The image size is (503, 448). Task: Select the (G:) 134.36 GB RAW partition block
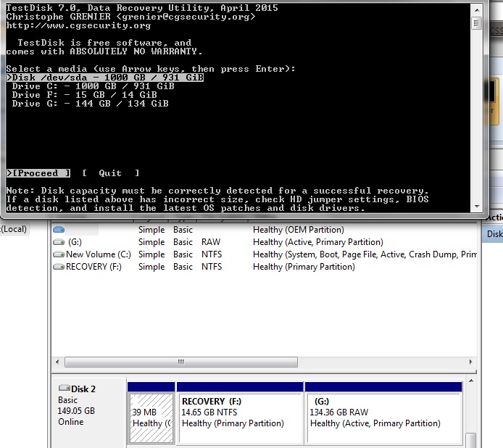pos(383,418)
